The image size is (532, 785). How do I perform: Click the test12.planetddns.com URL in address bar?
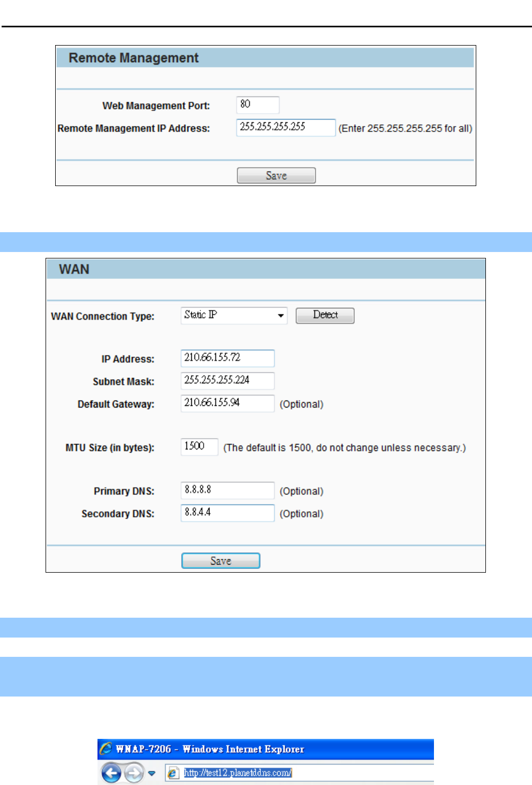238,773
